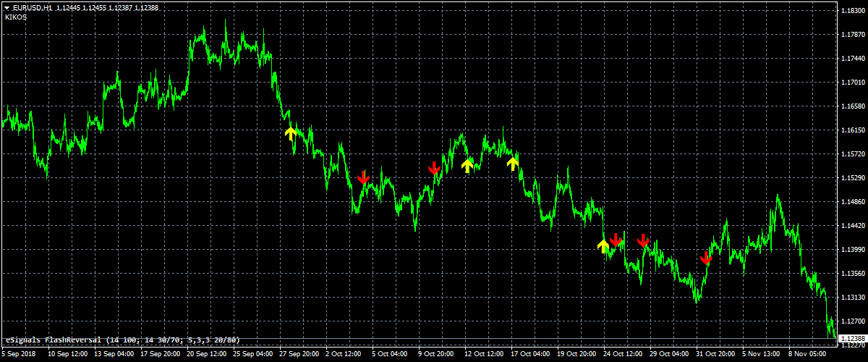Click the 1.14420 price scale label
This screenshot has height=362, width=868.
coord(854,226)
